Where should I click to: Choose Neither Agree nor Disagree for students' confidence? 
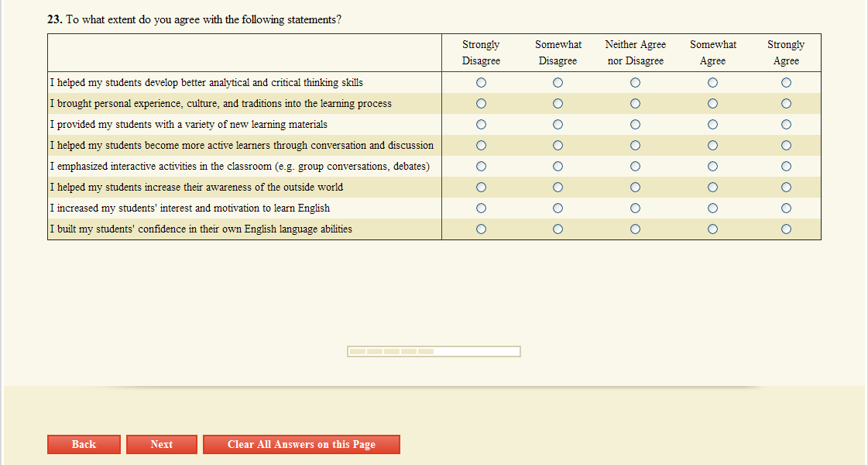(x=635, y=229)
